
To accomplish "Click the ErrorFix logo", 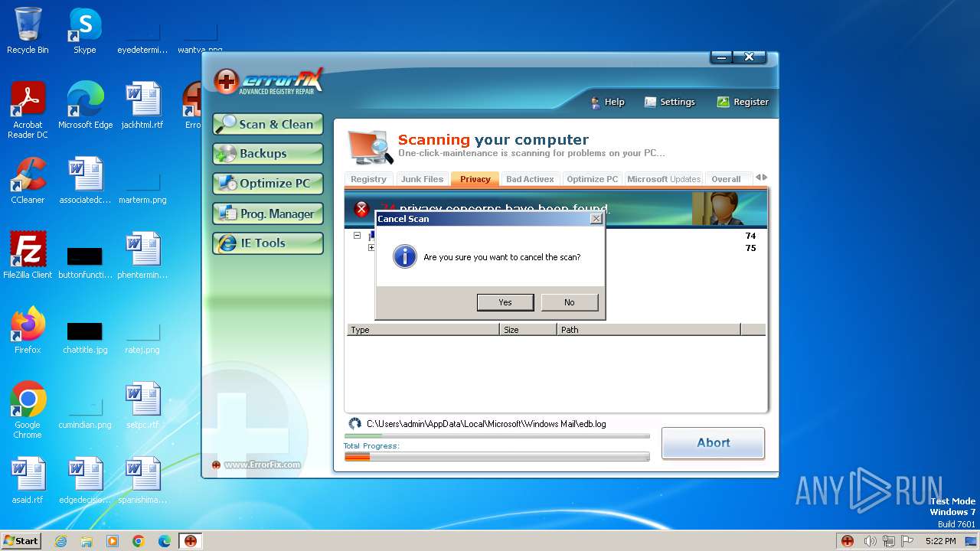I will pos(268,80).
